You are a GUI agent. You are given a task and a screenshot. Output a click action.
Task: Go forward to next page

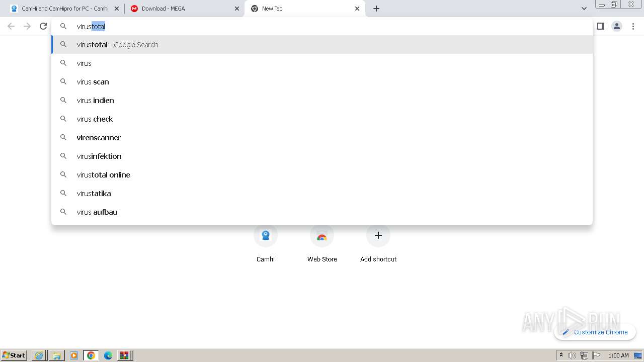pyautogui.click(x=27, y=26)
